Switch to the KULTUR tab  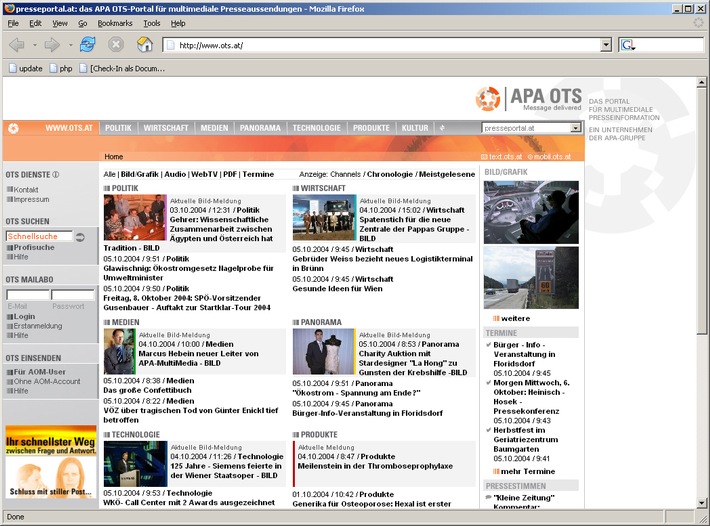415,128
